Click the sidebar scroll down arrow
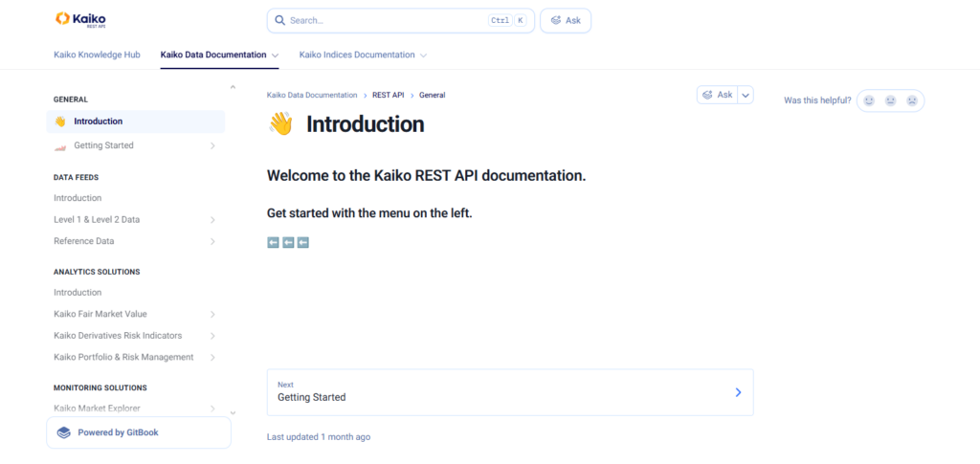Screen dimensions: 980x464 pos(234,412)
